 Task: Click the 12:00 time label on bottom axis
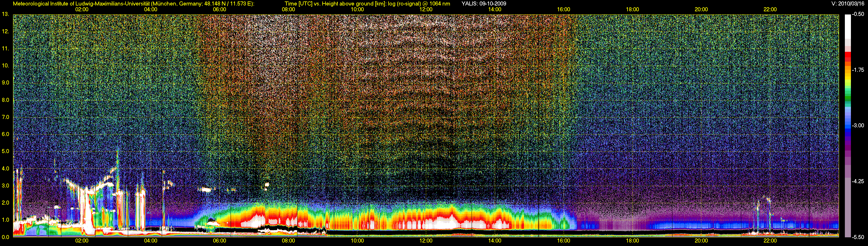pos(426,241)
